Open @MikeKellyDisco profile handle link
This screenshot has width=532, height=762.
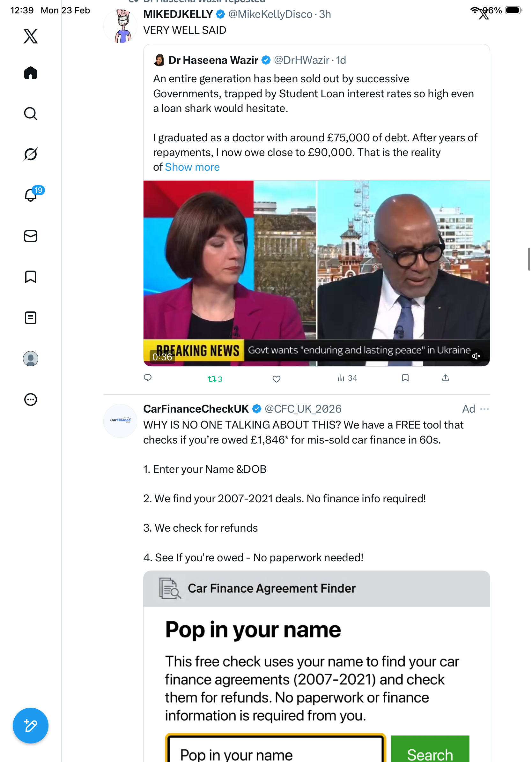270,14
